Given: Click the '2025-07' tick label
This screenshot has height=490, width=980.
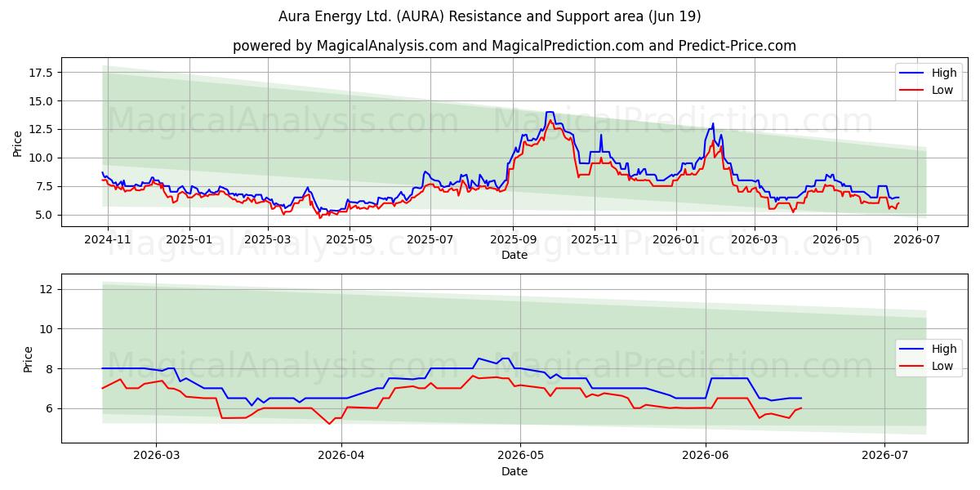Looking at the screenshot, I should [x=432, y=239].
